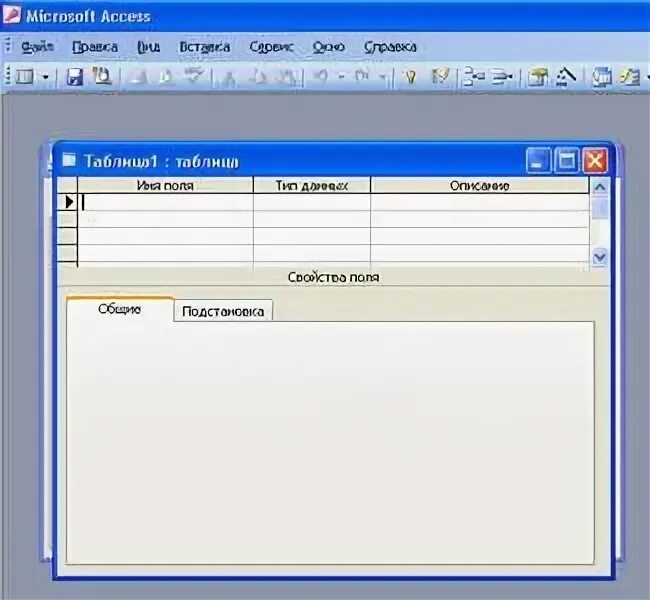The width and height of the screenshot is (650, 600).
Task: Save the table with the floppy disk icon
Action: [x=75, y=77]
